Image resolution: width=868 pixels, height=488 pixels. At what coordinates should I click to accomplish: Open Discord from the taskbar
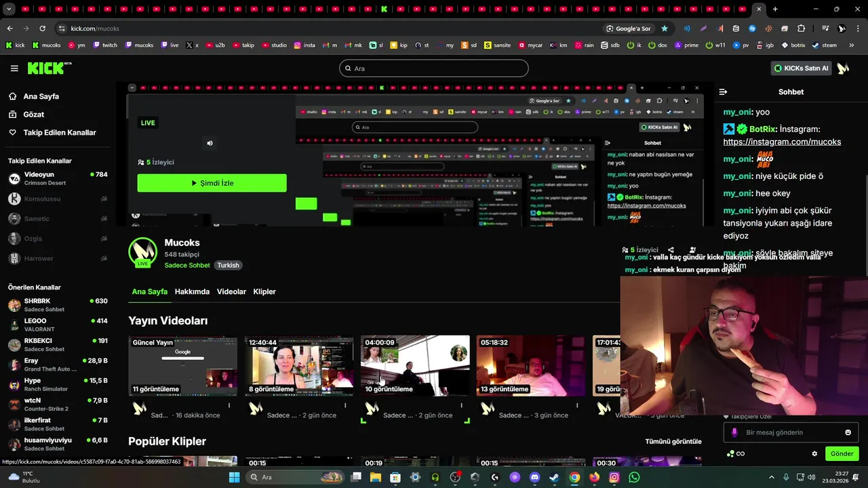(x=534, y=477)
